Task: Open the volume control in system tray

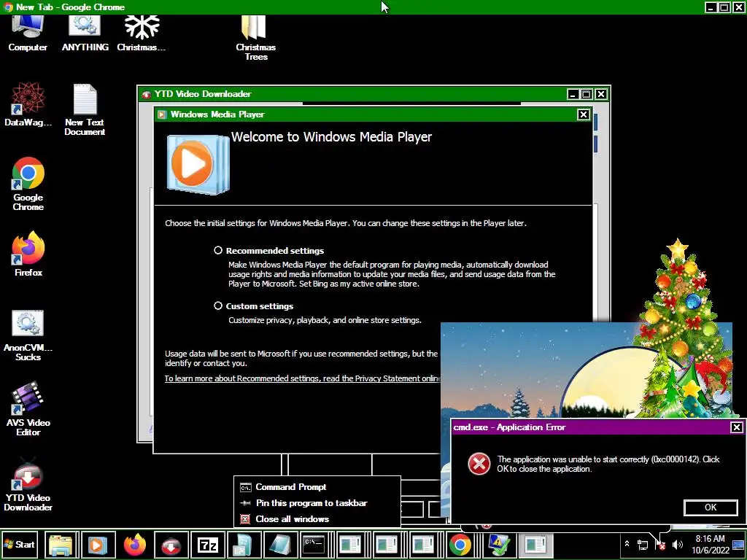Action: pyautogui.click(x=678, y=544)
